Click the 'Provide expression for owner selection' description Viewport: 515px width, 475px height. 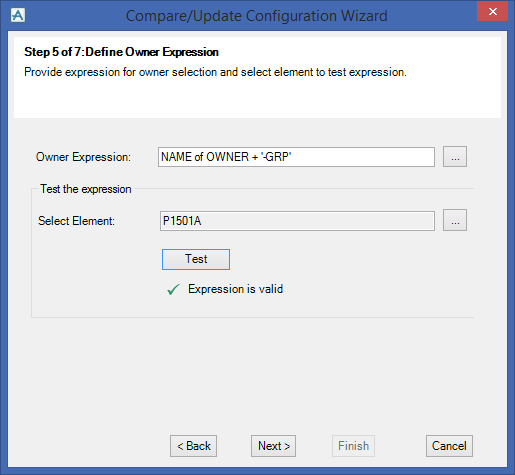[x=215, y=72]
